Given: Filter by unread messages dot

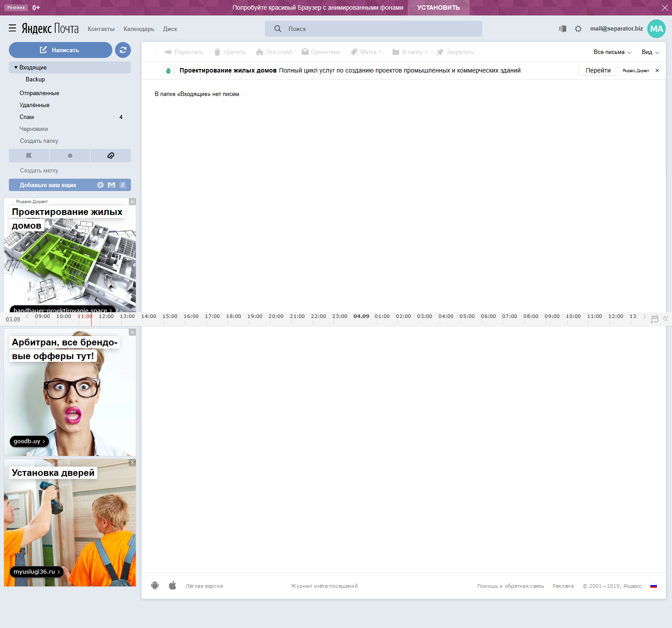Looking at the screenshot, I should [x=70, y=156].
